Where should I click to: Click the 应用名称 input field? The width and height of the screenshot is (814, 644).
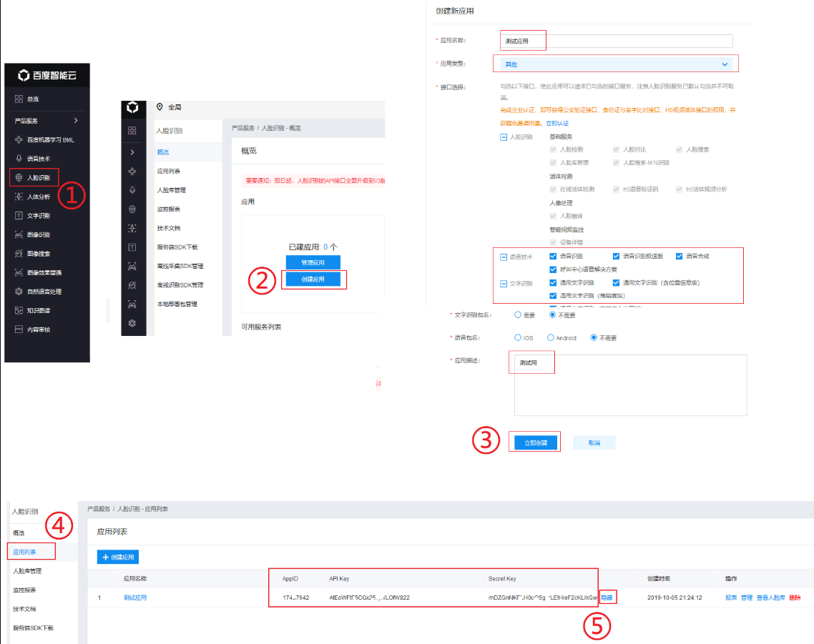616,41
